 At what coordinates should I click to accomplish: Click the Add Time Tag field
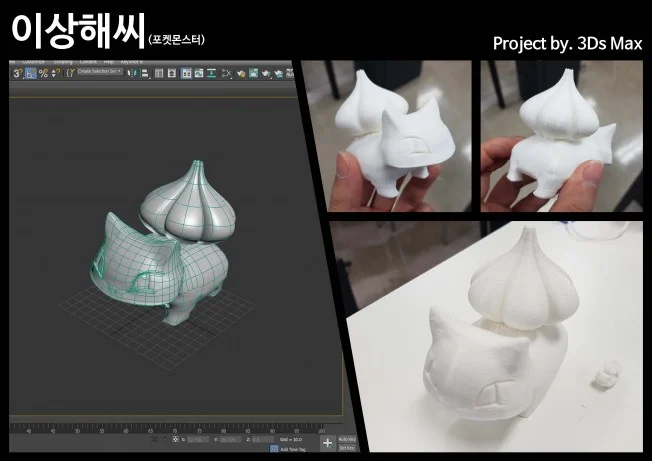tap(292, 449)
